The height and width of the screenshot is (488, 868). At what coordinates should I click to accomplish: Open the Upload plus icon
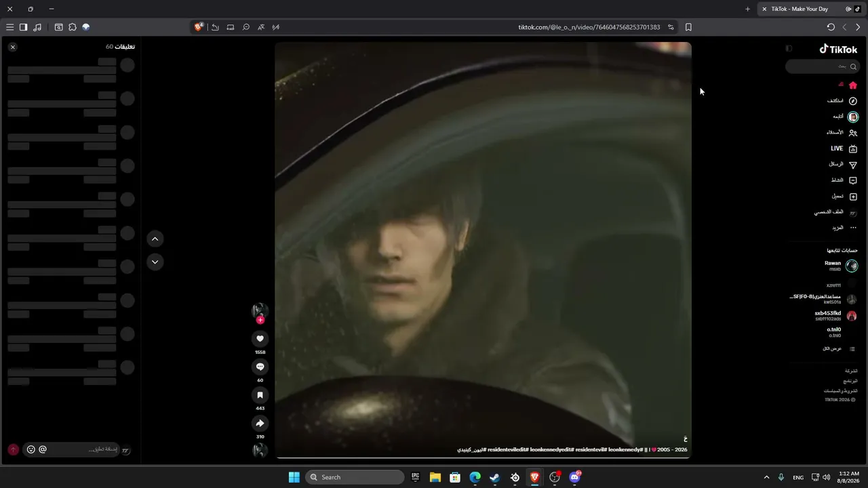(853, 197)
